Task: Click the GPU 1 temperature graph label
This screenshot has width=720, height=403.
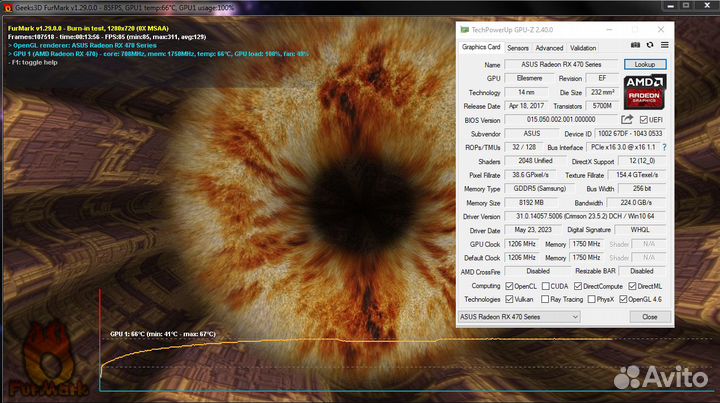Action: (163, 334)
